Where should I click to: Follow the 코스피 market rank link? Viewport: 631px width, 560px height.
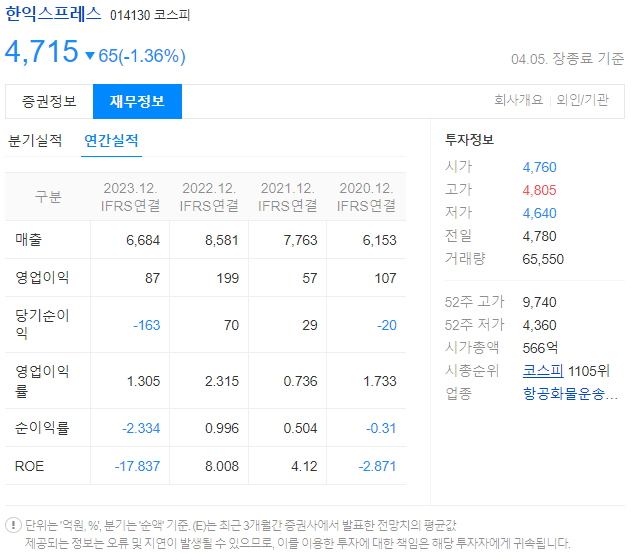point(543,371)
